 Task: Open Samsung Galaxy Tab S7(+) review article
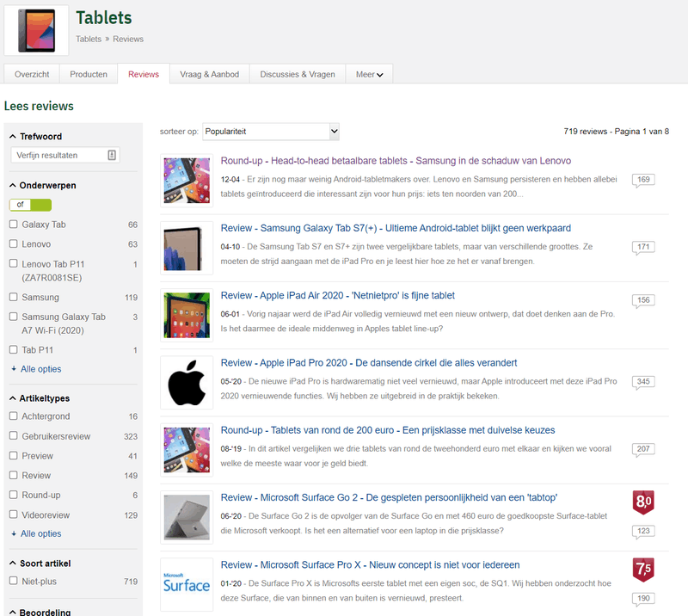(x=396, y=228)
